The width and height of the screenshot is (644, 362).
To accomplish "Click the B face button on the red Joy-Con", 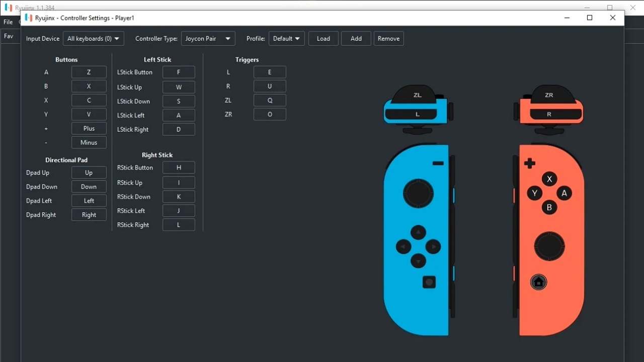I will coord(549,207).
